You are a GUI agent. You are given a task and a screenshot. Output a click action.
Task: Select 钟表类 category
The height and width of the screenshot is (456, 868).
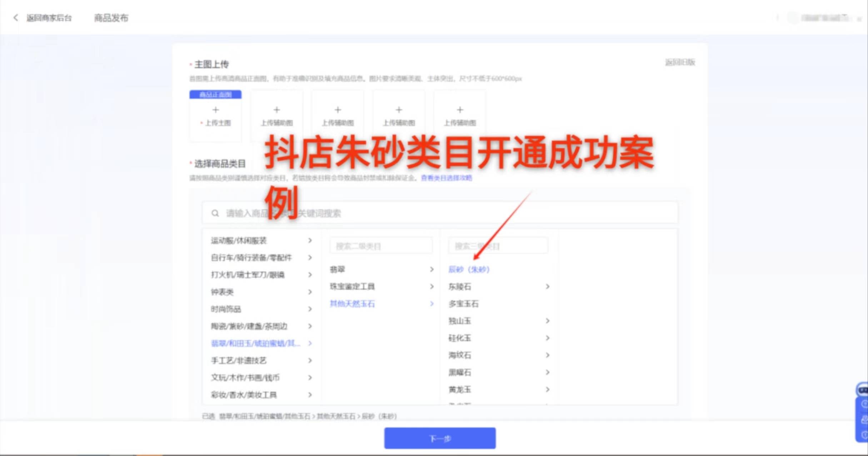(222, 292)
